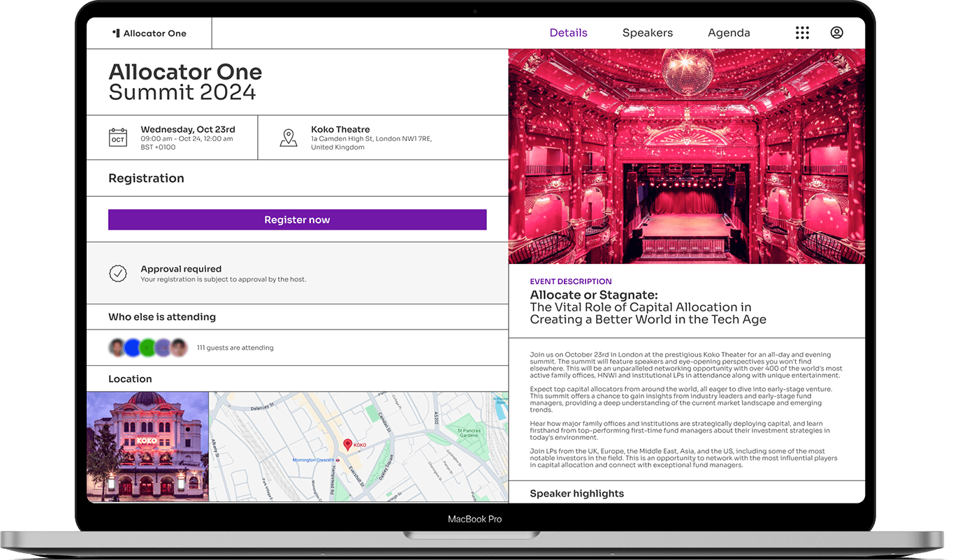Go to the Agenda tab
Screen dimensions: 953x560
729,33
